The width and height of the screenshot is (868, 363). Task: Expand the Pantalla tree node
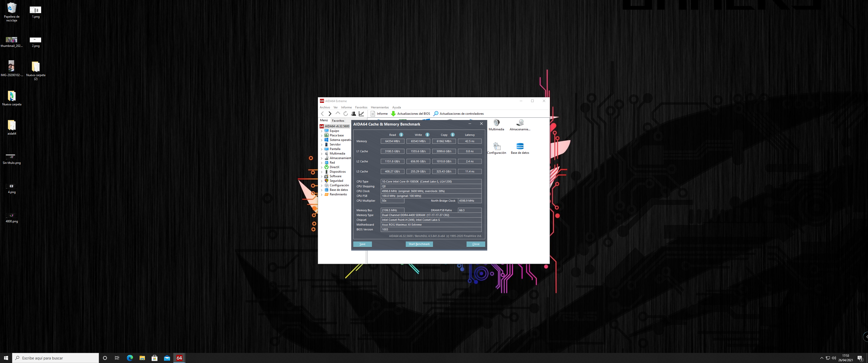click(x=322, y=149)
